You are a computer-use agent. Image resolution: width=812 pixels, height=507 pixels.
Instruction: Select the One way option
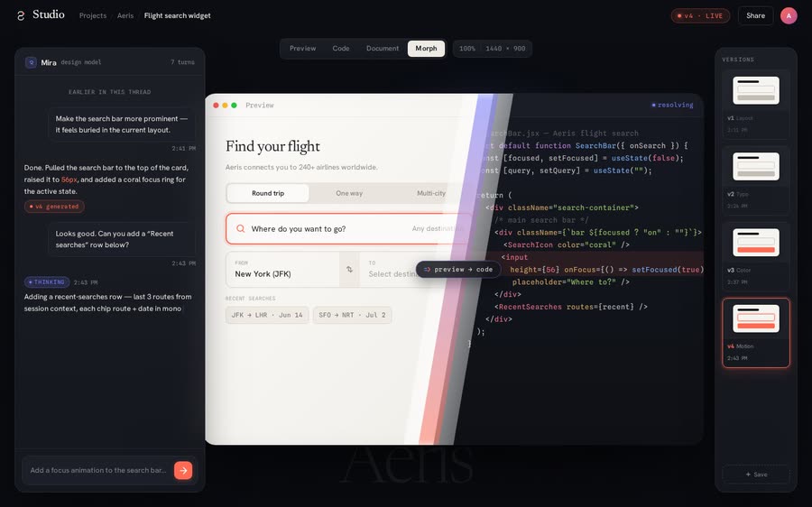pos(349,193)
